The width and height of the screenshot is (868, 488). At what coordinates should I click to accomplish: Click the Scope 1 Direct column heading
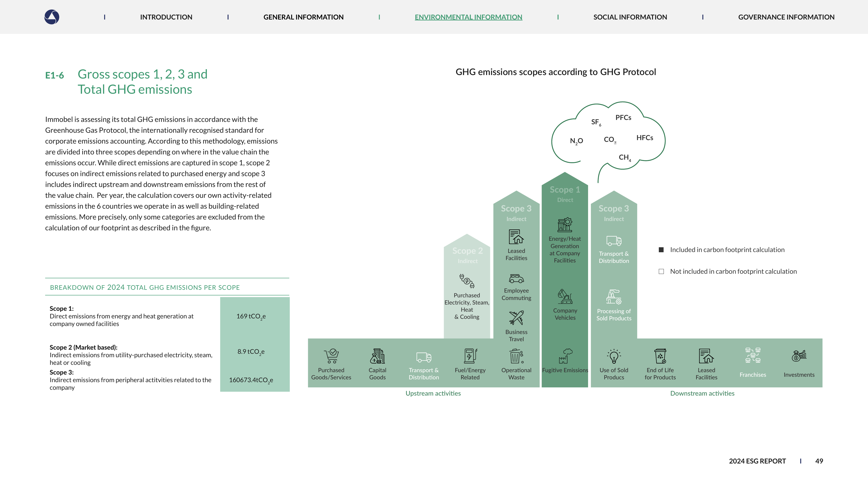point(565,194)
